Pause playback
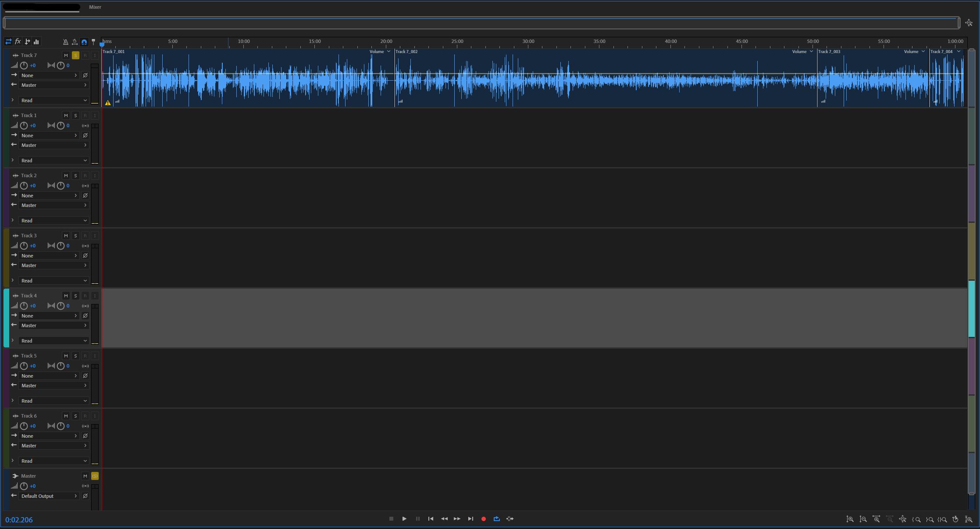The width and height of the screenshot is (980, 529). click(x=417, y=519)
